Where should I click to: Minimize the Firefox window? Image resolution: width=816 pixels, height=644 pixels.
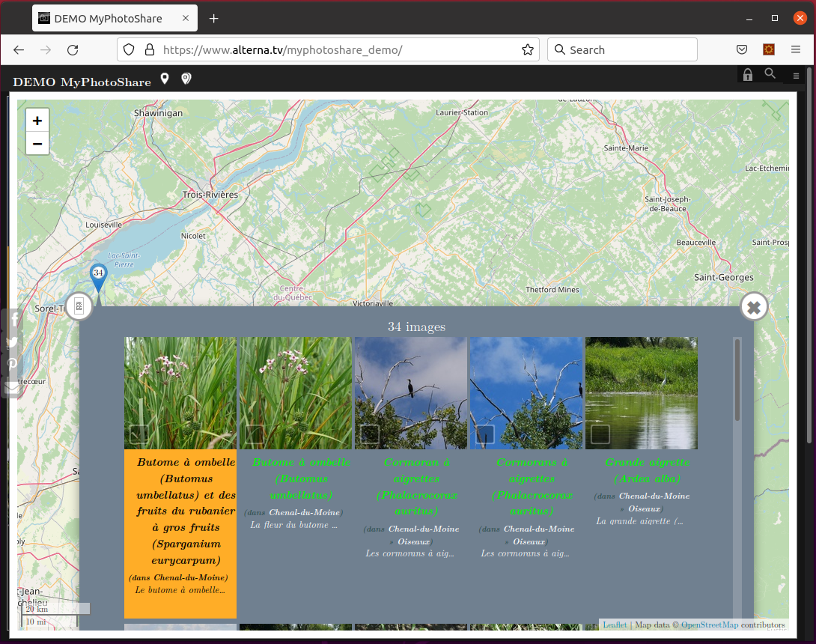[749, 19]
